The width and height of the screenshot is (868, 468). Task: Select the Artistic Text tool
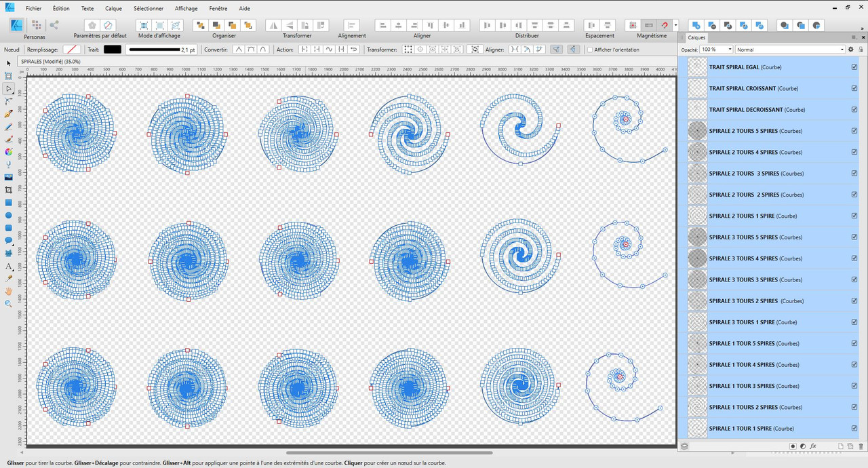(9, 267)
